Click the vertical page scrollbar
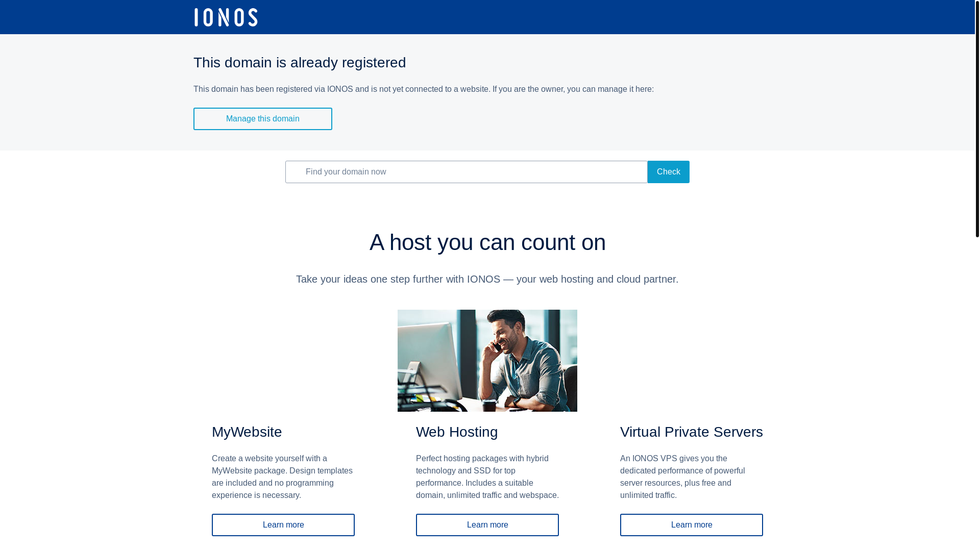This screenshot has height=551, width=980. [x=977, y=119]
